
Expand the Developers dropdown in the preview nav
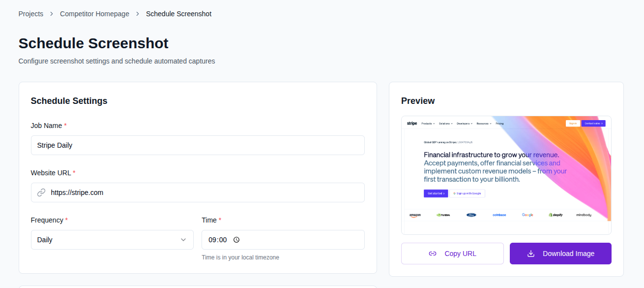[464, 123]
